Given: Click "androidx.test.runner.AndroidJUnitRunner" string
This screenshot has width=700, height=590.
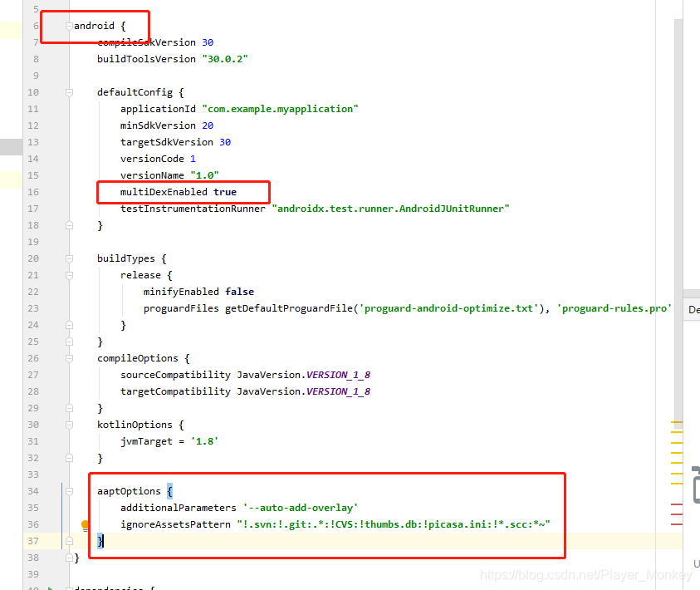Looking at the screenshot, I should click(x=390, y=209).
